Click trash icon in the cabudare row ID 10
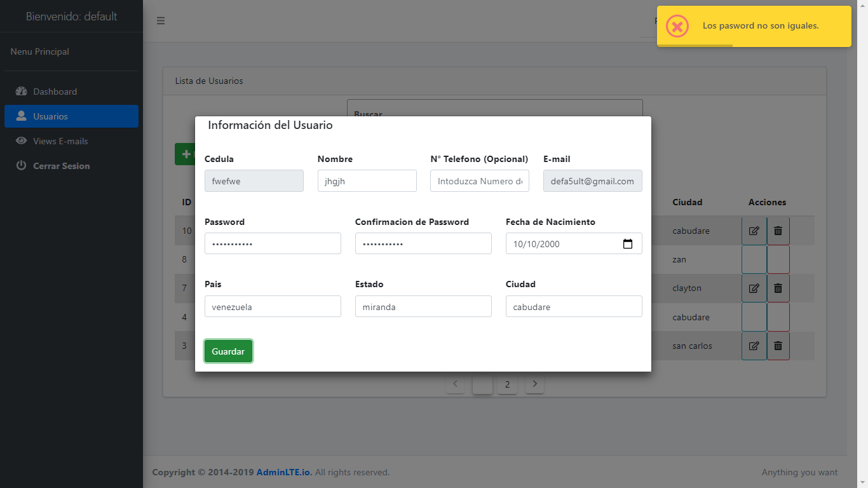 coord(778,231)
